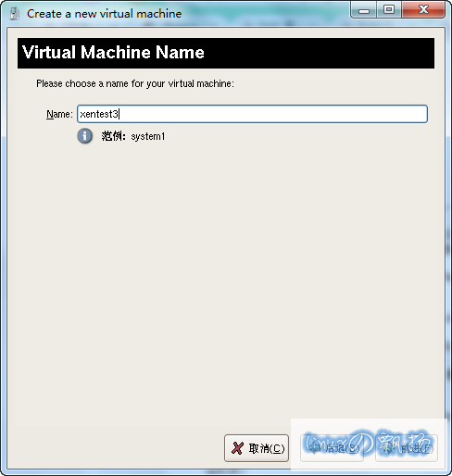Image resolution: width=452 pixels, height=476 pixels.
Task: Place cursor on the xentest3 text
Action: [x=99, y=114]
